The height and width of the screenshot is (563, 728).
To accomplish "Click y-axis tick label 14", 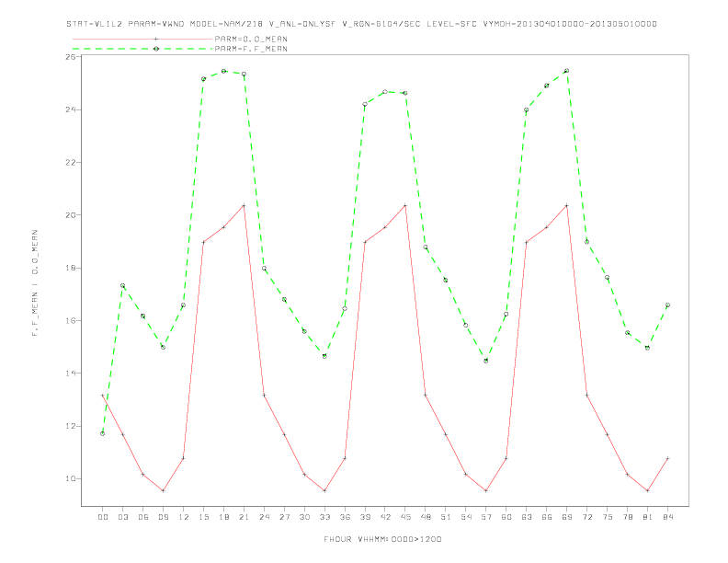I will click(71, 373).
